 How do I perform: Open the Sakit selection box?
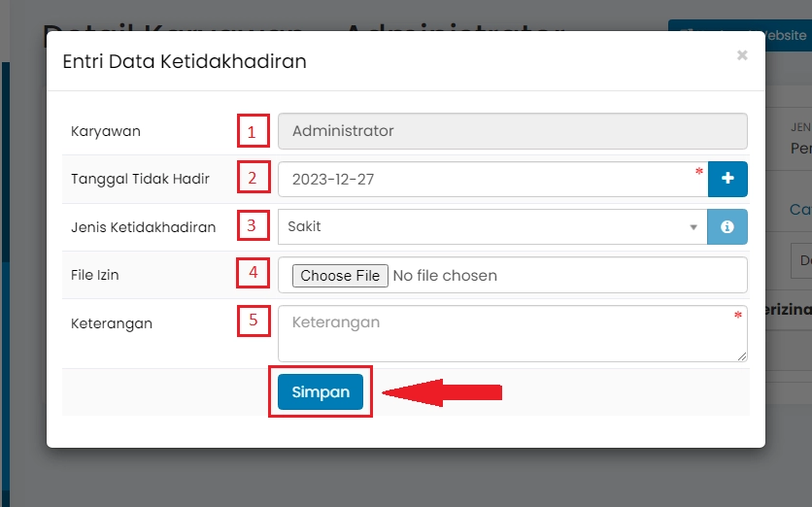(486, 227)
